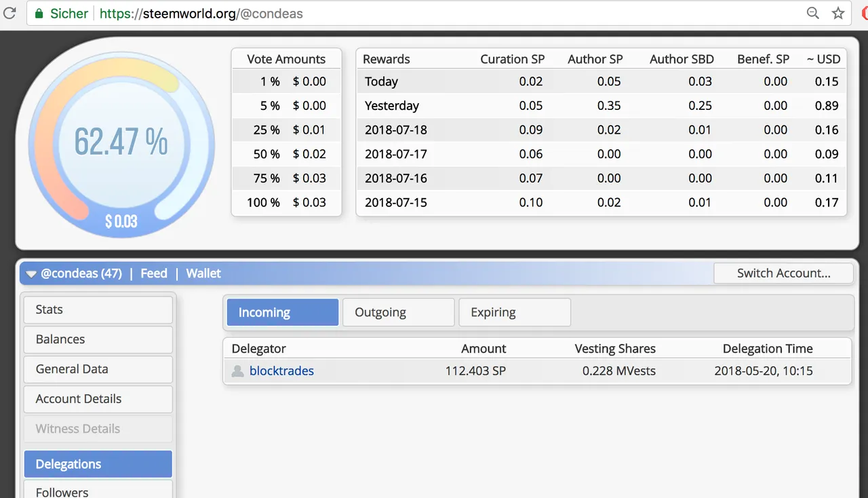Switch to the Expiring delegations tab
The image size is (868, 498).
pyautogui.click(x=515, y=312)
